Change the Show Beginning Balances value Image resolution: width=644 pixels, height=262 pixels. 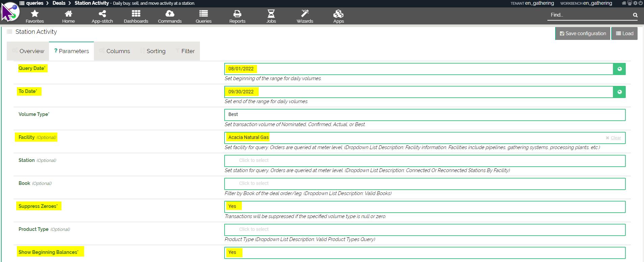tap(424, 253)
